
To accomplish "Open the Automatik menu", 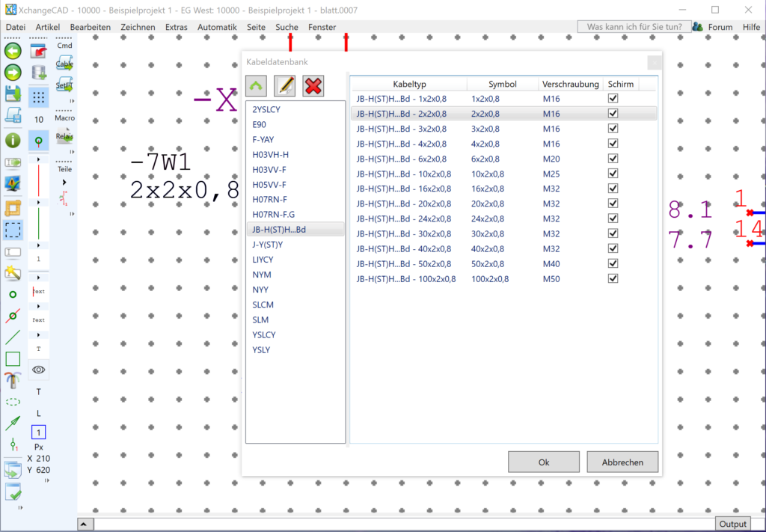I will [217, 27].
